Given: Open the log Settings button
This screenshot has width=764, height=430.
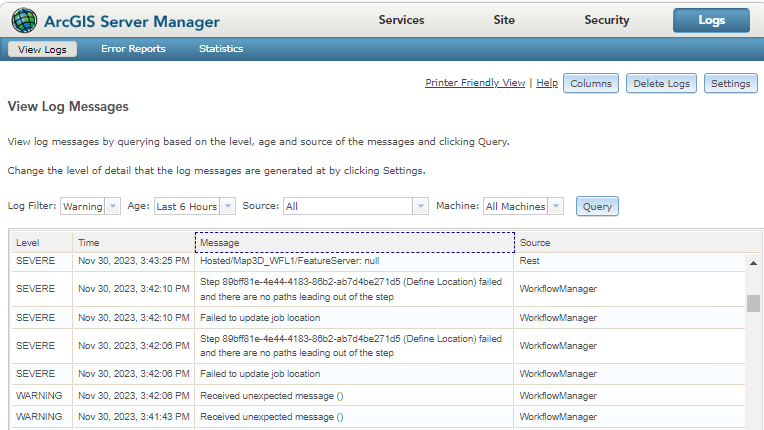Looking at the screenshot, I should tap(730, 83).
